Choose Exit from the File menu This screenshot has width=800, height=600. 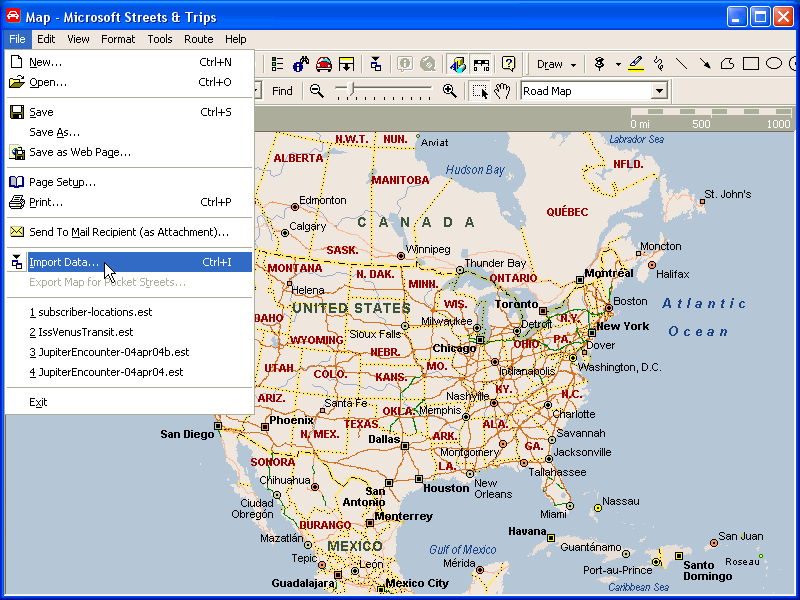tap(130, 402)
